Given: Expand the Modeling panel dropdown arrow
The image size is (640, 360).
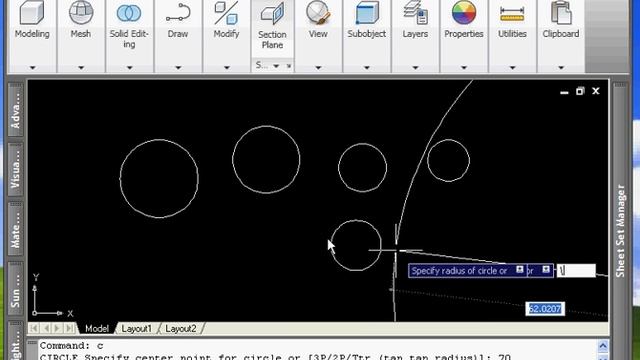Looking at the screenshot, I should point(32,67).
